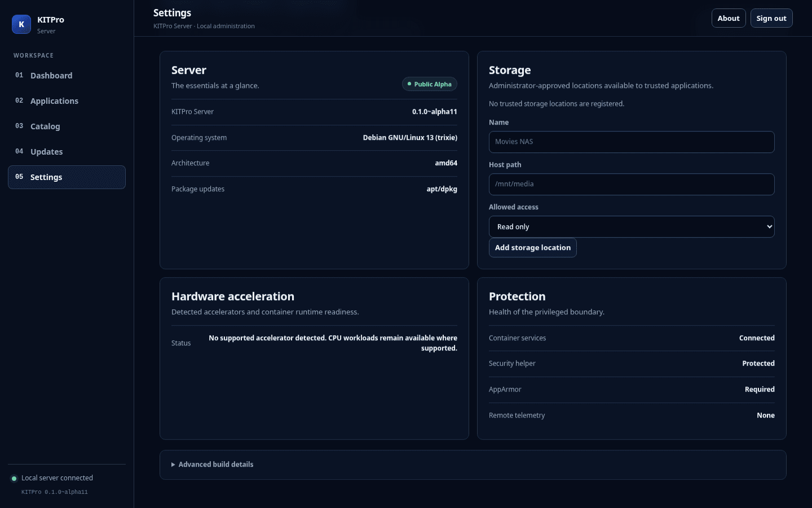
Task: Click Debian GNU/Linux 13 (trixie) text
Action: tap(410, 138)
